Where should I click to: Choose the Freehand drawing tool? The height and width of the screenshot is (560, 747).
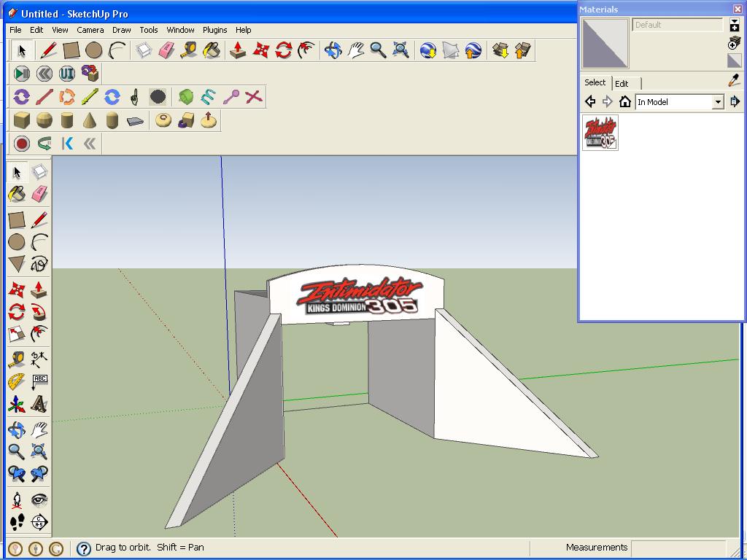click(x=39, y=264)
